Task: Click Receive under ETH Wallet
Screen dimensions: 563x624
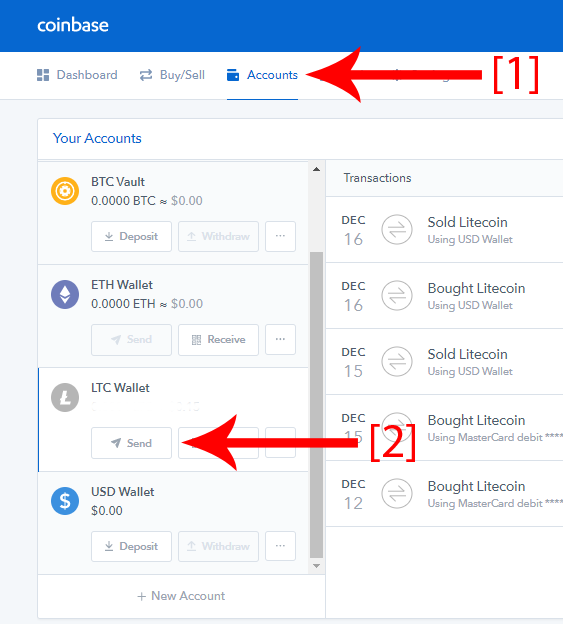Action: [218, 339]
